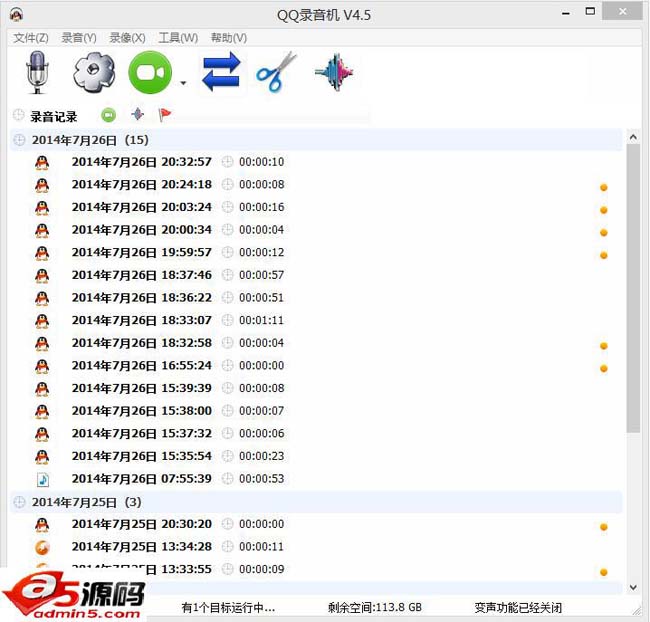Click the scrollbar down arrow
This screenshot has width=650, height=622.
pos(633,587)
